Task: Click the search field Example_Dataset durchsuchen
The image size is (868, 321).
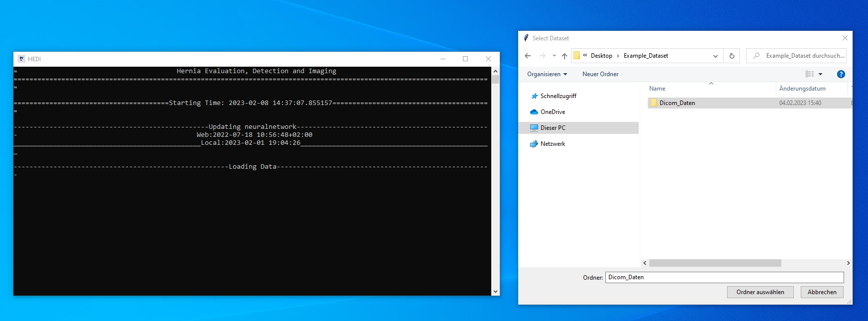Action: pos(796,56)
